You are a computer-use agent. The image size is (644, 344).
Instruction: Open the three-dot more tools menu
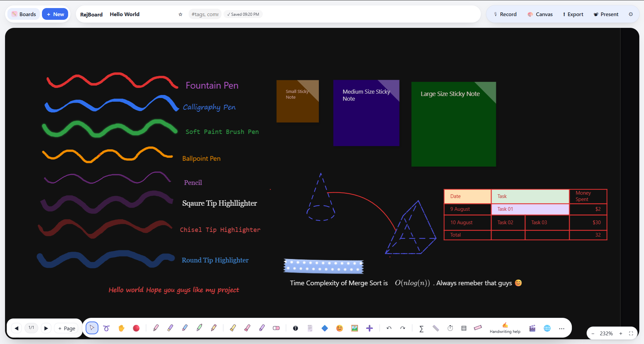click(x=562, y=328)
